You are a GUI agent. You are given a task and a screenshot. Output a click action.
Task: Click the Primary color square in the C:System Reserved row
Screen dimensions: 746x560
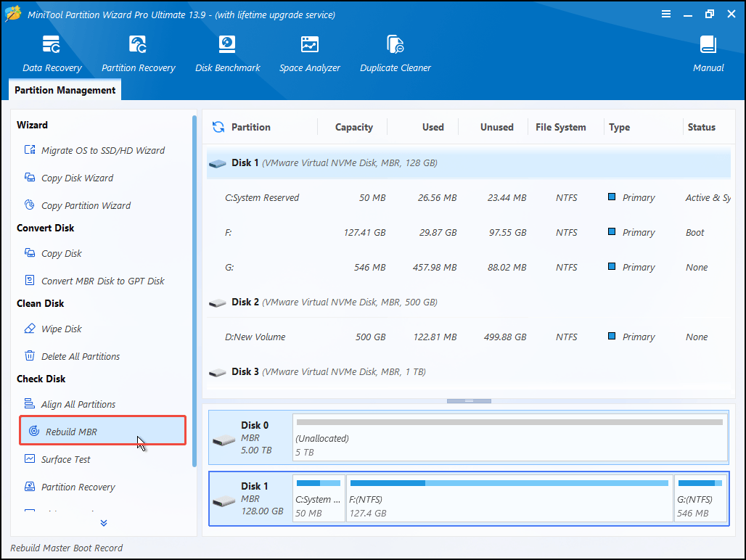point(612,197)
